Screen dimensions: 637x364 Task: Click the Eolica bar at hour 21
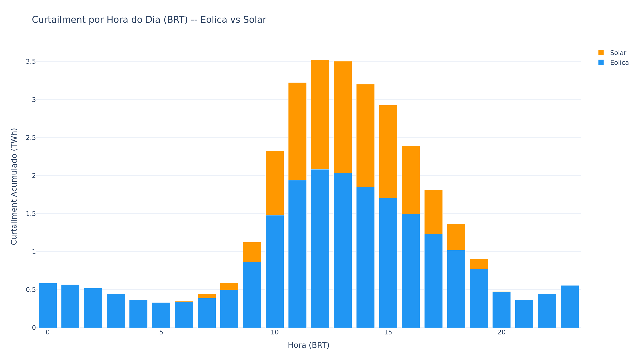[524, 313]
